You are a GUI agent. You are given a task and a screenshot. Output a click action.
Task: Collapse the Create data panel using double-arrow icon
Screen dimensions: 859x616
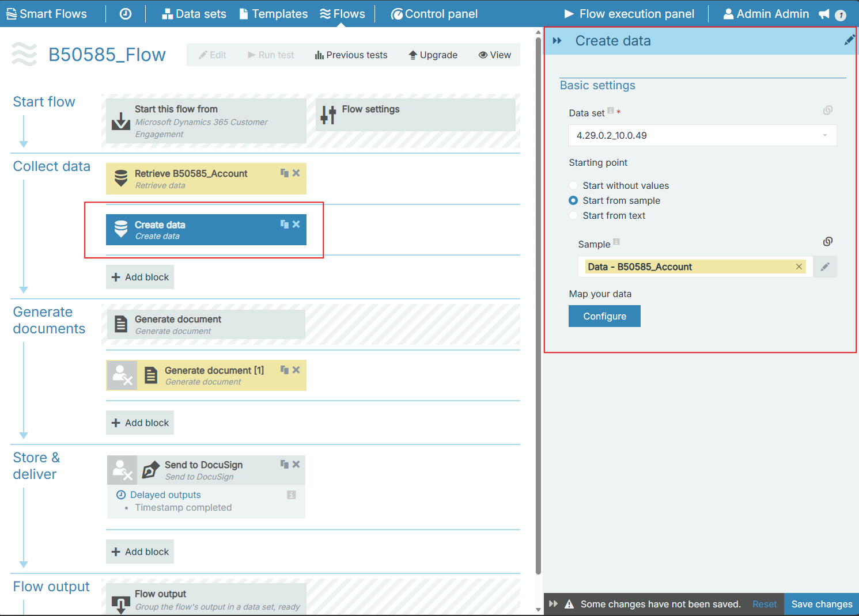click(x=557, y=41)
